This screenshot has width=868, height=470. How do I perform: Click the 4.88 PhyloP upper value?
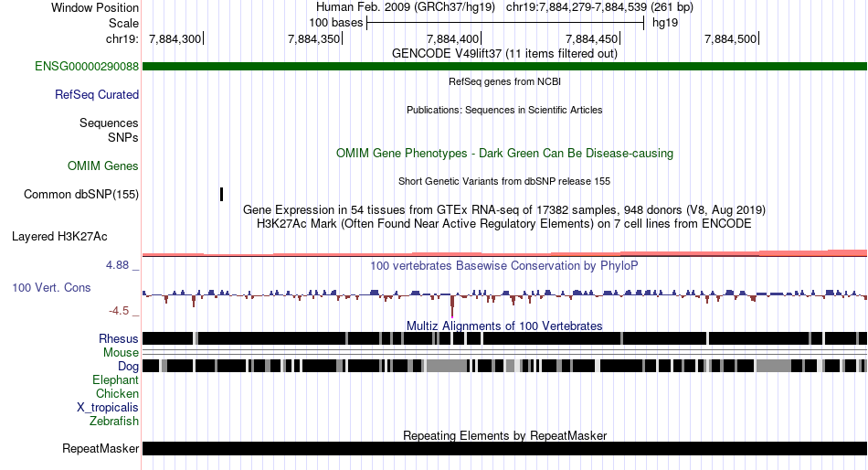point(117,265)
